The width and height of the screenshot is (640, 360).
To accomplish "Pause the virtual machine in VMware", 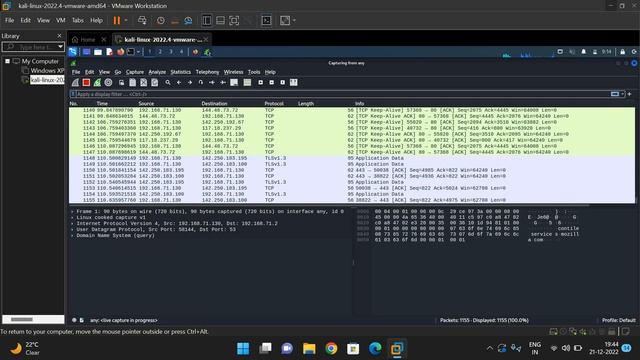I will (117, 20).
